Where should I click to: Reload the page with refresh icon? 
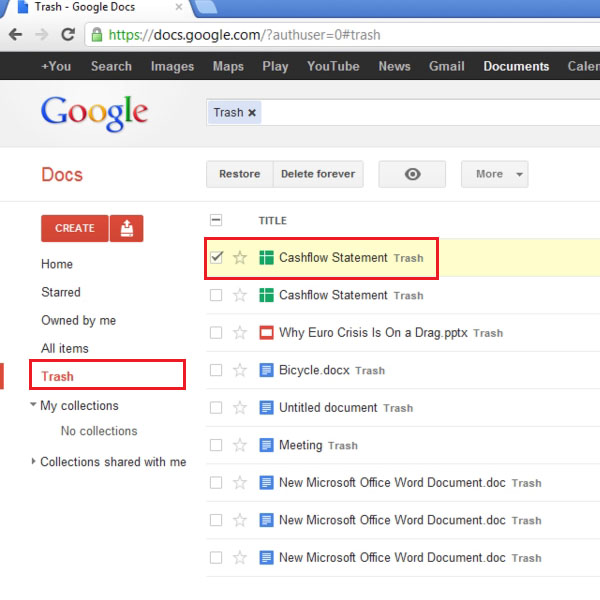tap(68, 35)
